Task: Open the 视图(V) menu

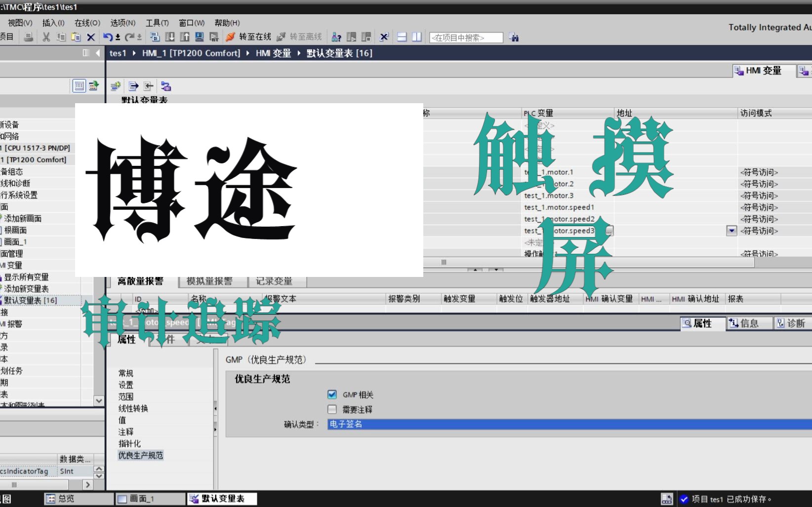Action: (20, 23)
